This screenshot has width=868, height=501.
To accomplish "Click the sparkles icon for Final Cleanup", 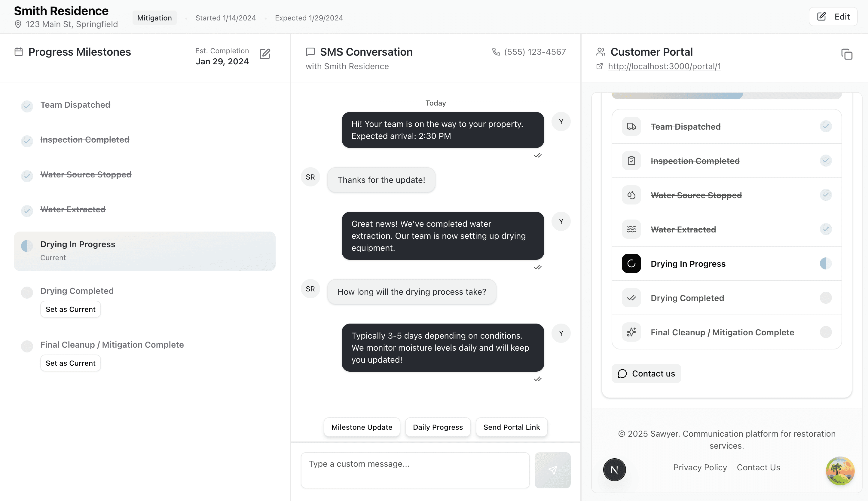I will tap(631, 332).
